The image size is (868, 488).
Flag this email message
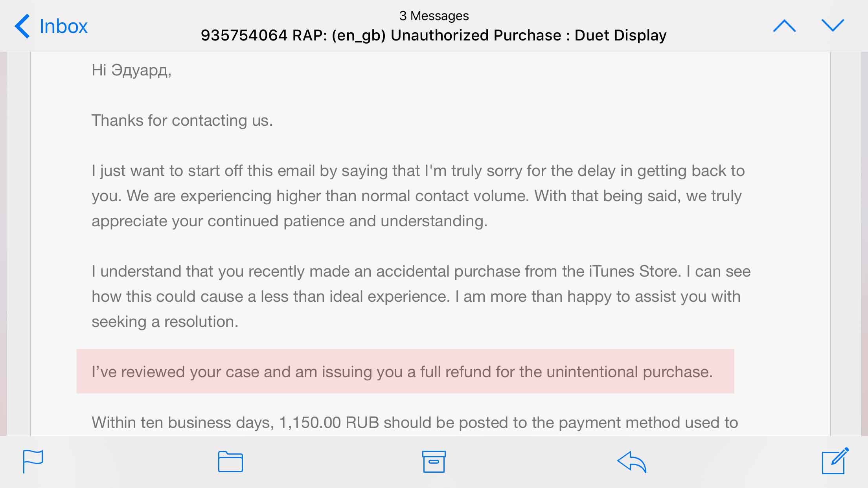(33, 461)
